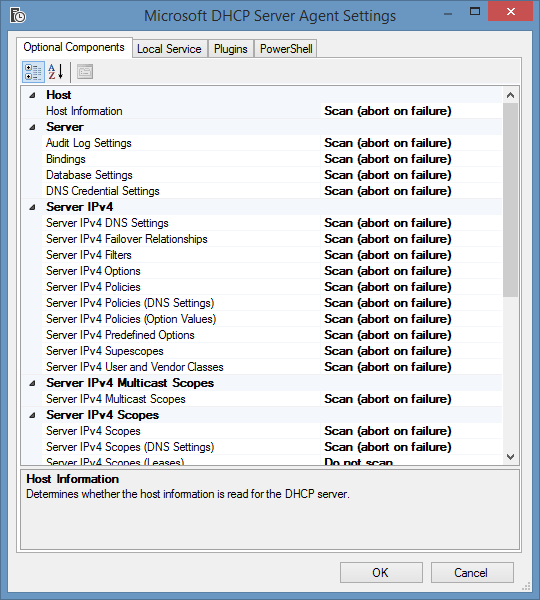Switch to Categorized view icon

[x=33, y=72]
